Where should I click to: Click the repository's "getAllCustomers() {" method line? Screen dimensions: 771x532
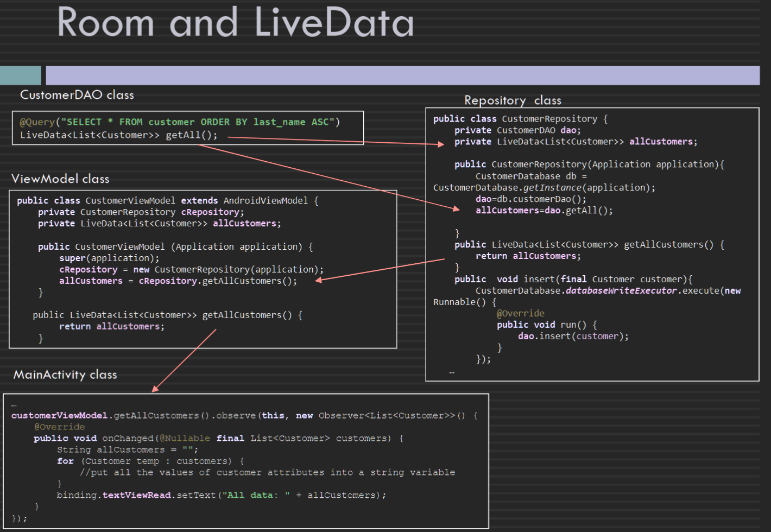click(589, 245)
